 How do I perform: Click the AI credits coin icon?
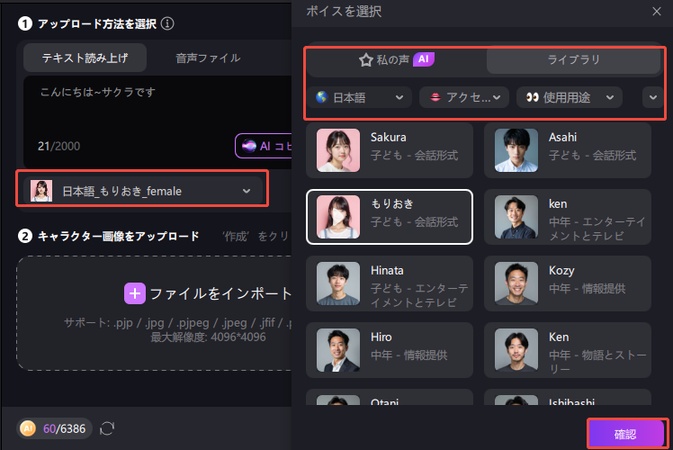28,428
